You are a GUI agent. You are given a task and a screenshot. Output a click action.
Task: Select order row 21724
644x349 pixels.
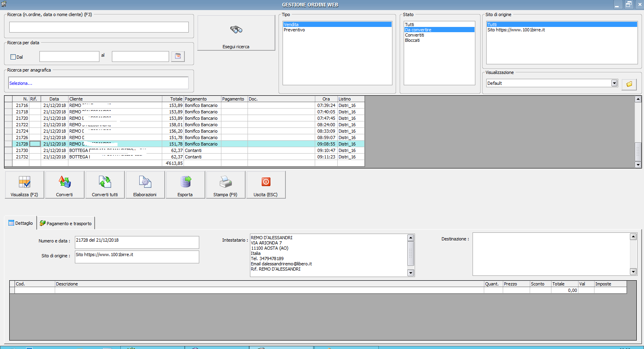(184, 131)
